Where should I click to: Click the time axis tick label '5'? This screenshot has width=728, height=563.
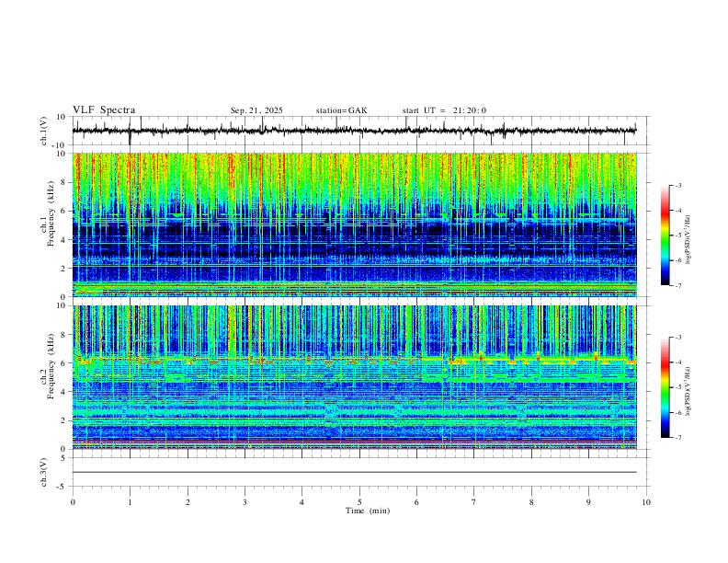point(359,502)
